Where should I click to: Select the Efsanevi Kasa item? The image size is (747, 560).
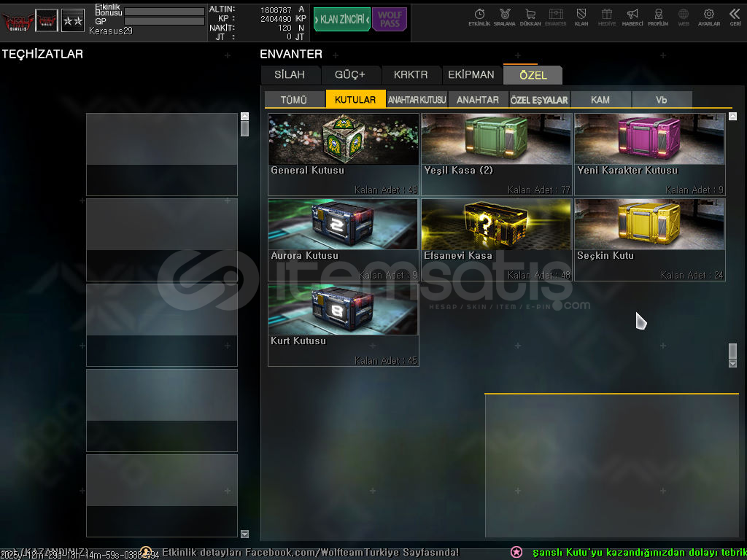click(496, 239)
